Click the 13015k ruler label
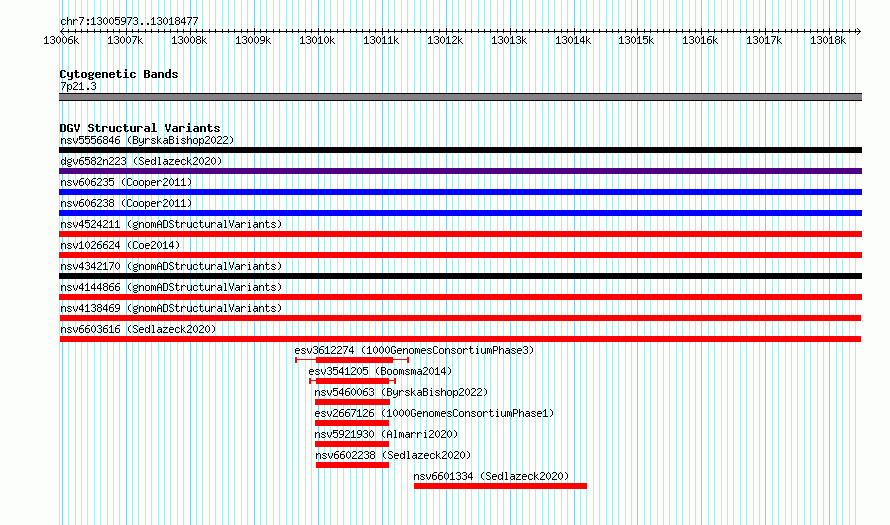The image size is (890, 525). pos(636,41)
